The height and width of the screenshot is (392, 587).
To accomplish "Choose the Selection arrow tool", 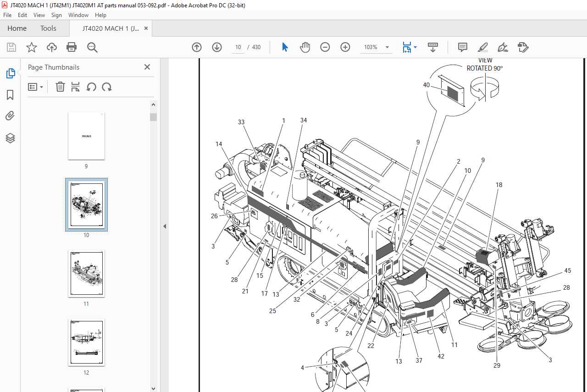I will tap(285, 47).
